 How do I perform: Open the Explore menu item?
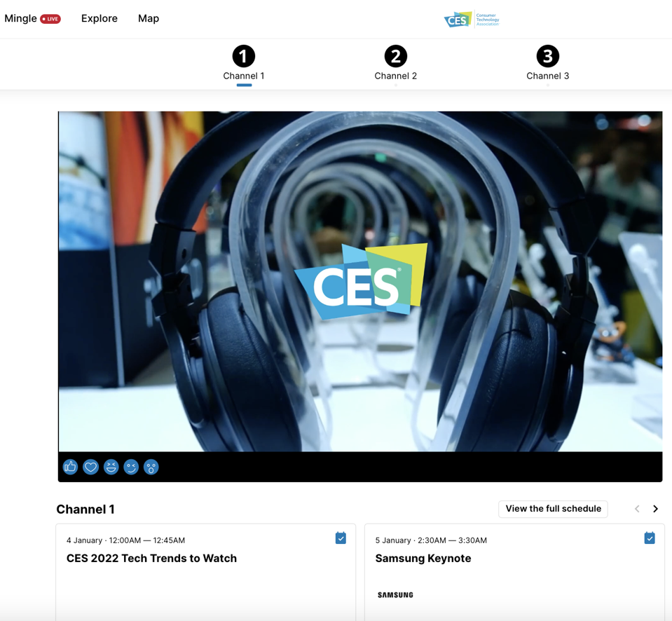coord(99,18)
